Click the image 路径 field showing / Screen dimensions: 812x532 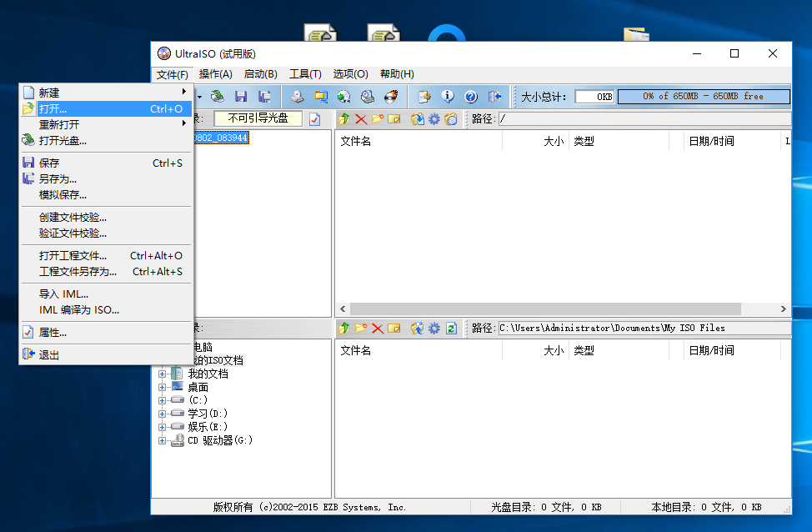point(644,119)
